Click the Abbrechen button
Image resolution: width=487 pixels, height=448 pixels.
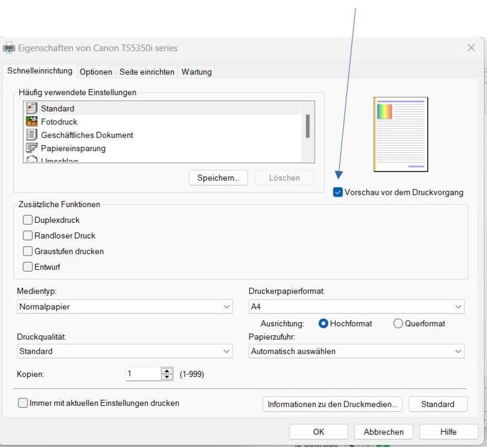384,432
